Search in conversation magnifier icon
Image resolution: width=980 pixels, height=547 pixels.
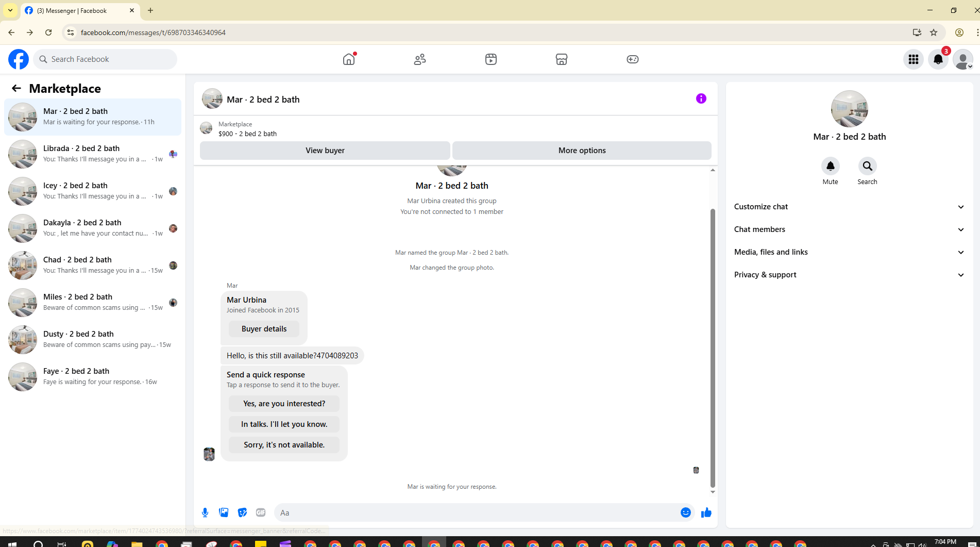point(868,166)
